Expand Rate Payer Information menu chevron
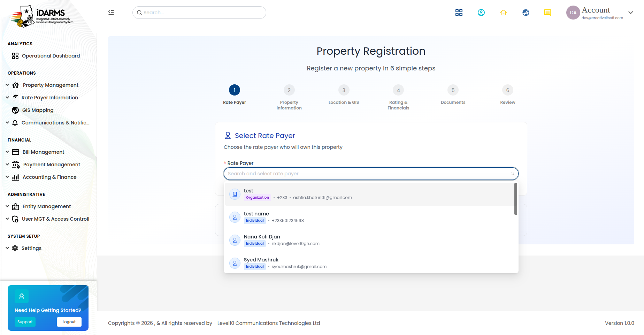The image size is (644, 335). pos(7,98)
